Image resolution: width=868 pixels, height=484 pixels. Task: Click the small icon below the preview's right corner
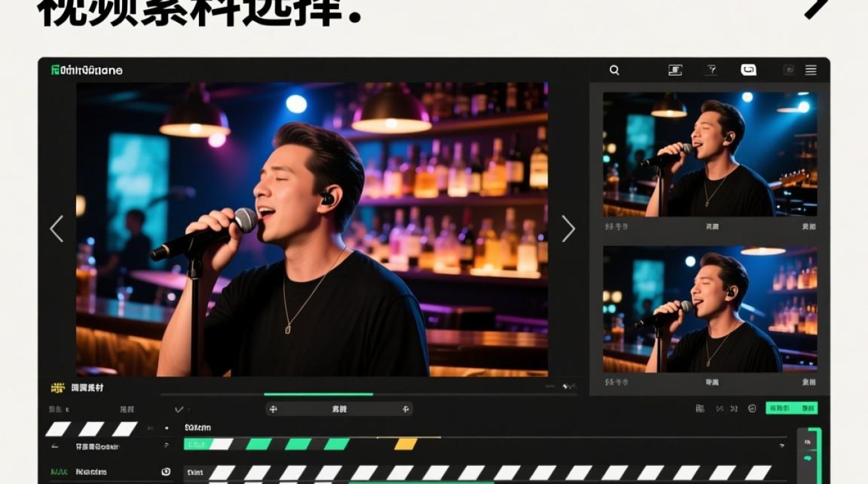pyautogui.click(x=568, y=387)
